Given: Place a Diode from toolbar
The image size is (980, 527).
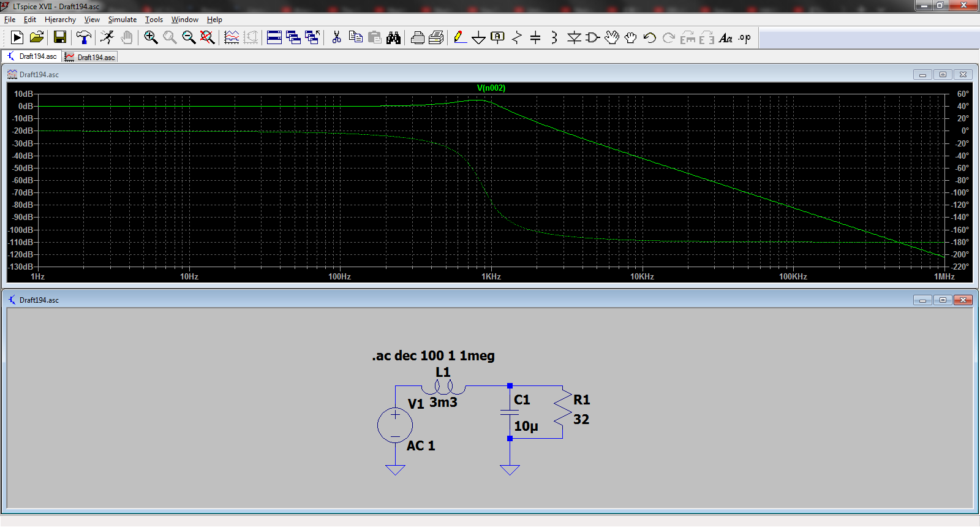Looking at the screenshot, I should tap(574, 37).
